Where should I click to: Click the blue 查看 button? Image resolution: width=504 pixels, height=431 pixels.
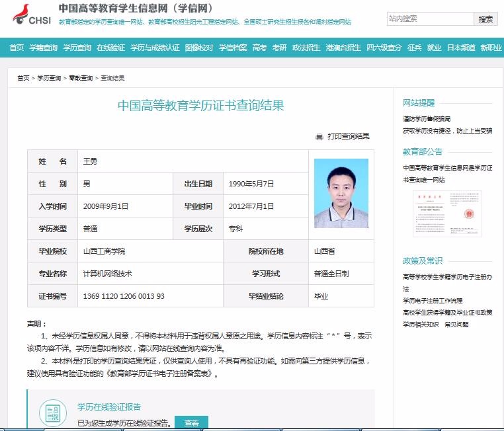tap(192, 423)
